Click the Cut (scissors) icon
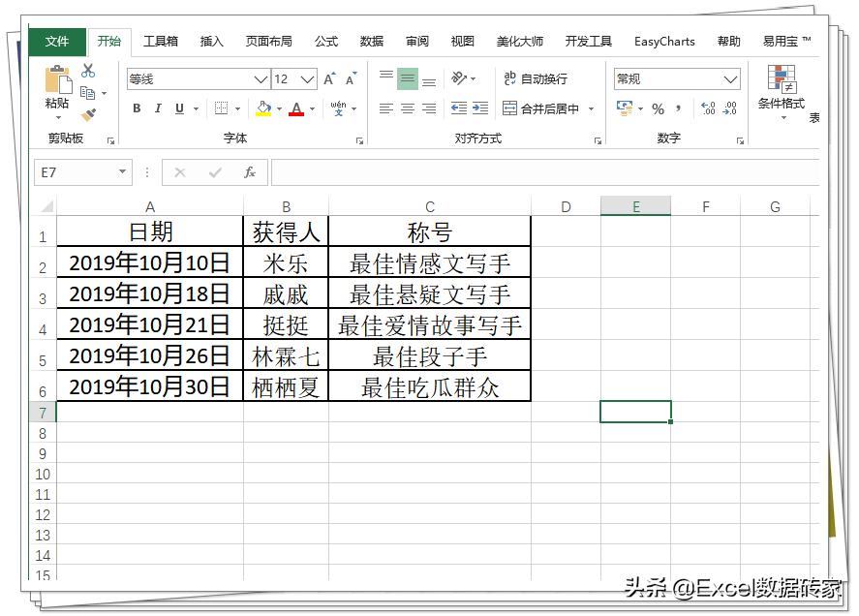Viewport: 859px width, 616px height. pyautogui.click(x=88, y=72)
